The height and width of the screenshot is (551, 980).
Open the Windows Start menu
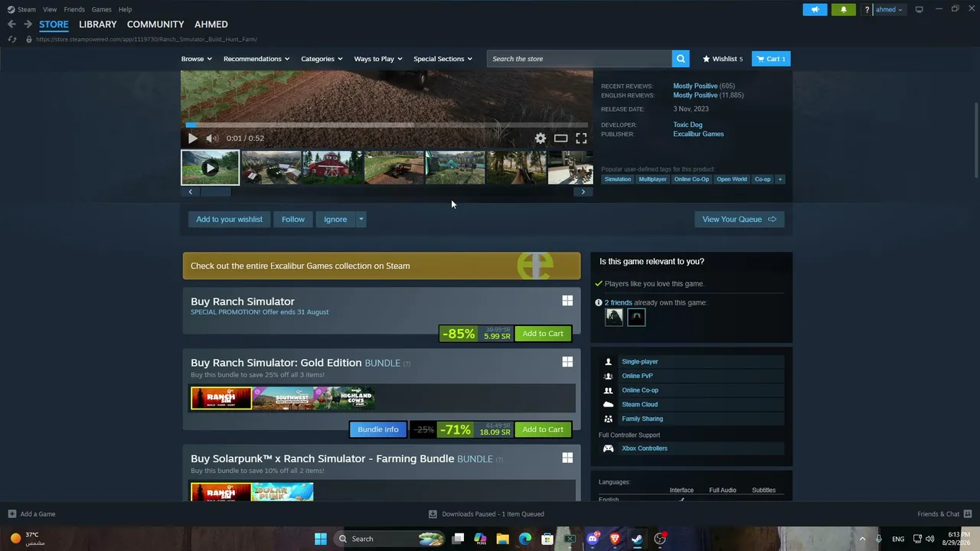(x=321, y=539)
